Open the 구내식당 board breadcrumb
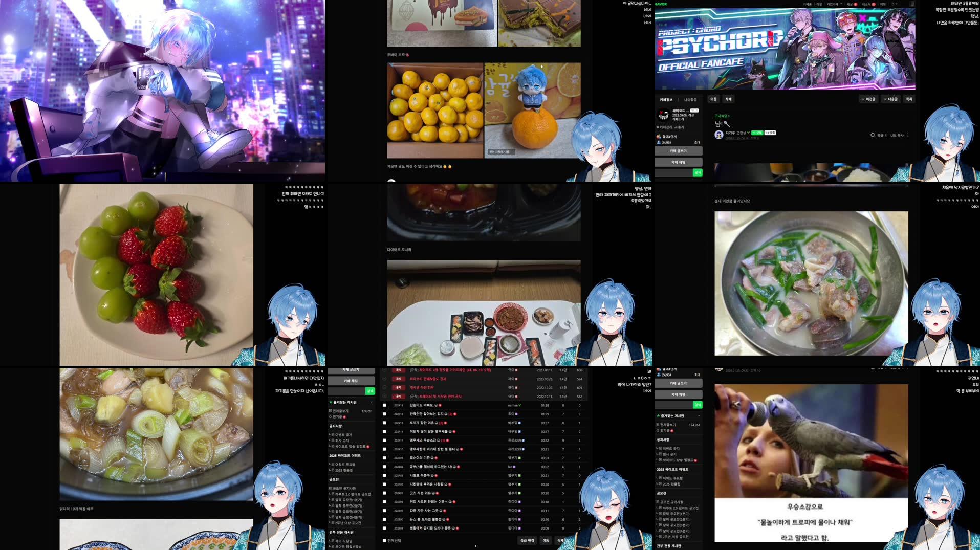Image resolution: width=980 pixels, height=550 pixels. (722, 116)
